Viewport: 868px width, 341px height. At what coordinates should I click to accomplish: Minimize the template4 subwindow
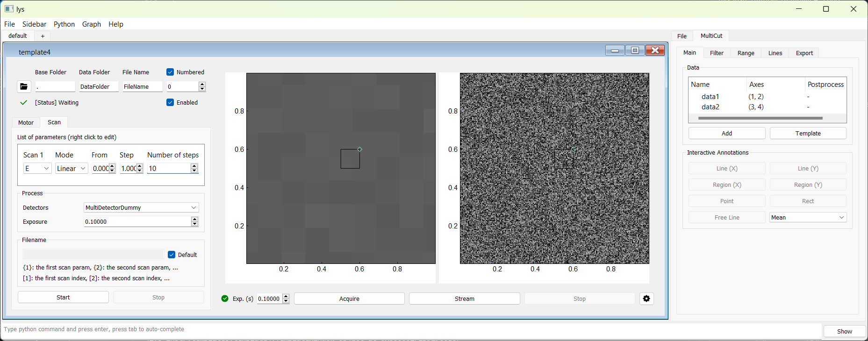(x=615, y=50)
